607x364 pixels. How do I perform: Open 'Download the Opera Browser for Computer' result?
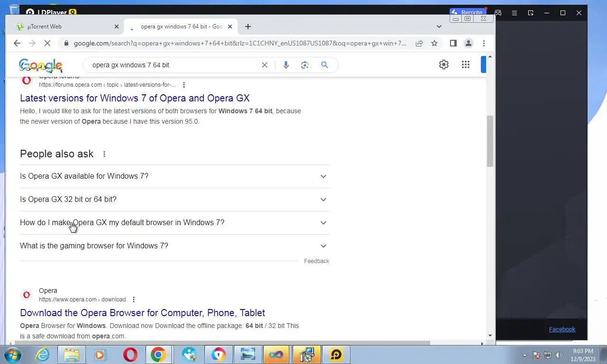pyautogui.click(x=142, y=313)
